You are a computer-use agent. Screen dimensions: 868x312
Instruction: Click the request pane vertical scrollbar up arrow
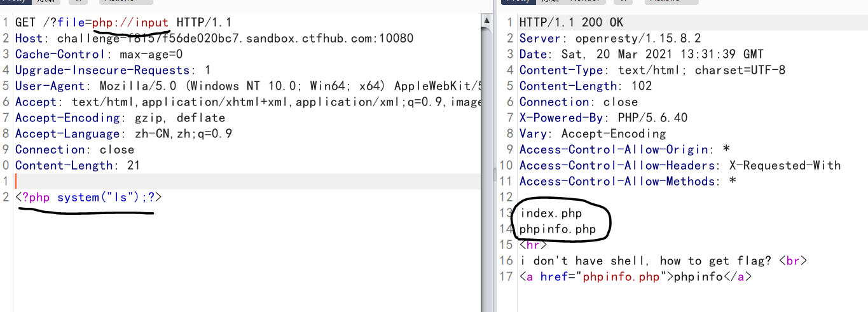487,22
